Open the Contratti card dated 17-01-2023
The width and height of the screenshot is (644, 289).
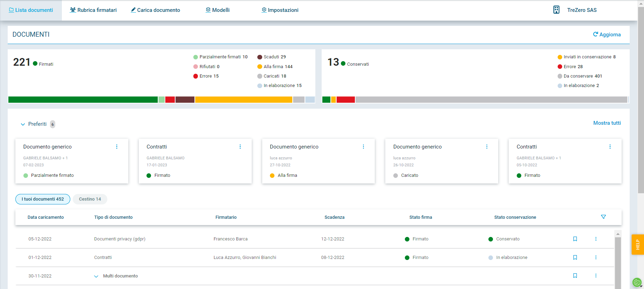(x=195, y=161)
